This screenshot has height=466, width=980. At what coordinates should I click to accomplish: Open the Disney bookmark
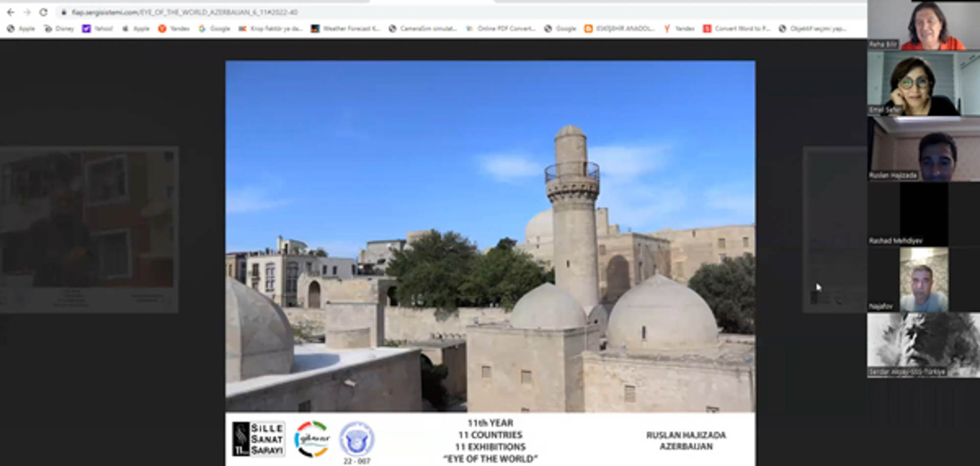click(x=59, y=28)
